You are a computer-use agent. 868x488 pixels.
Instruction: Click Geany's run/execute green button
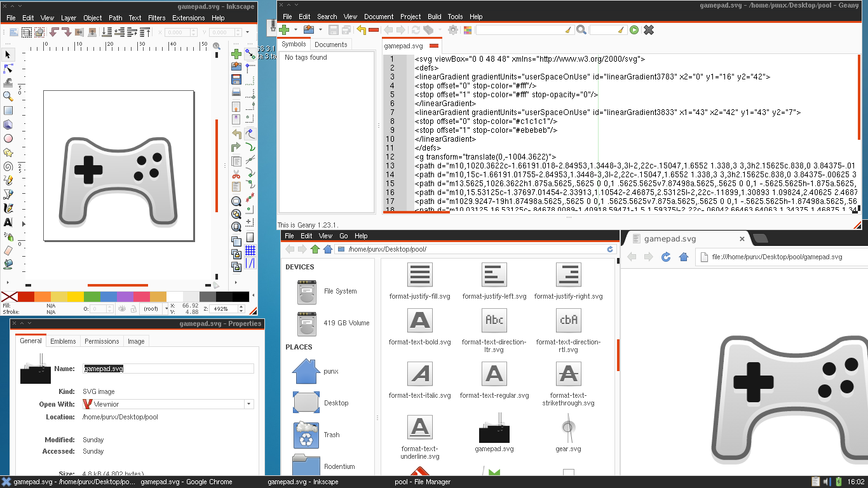click(634, 30)
